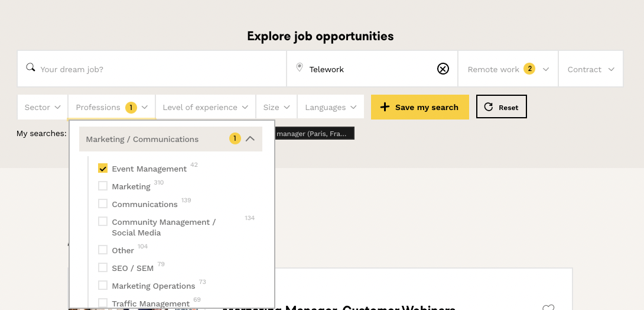Select the Marketing Operations checkbox
This screenshot has width=644, height=310.
pos(103,285)
